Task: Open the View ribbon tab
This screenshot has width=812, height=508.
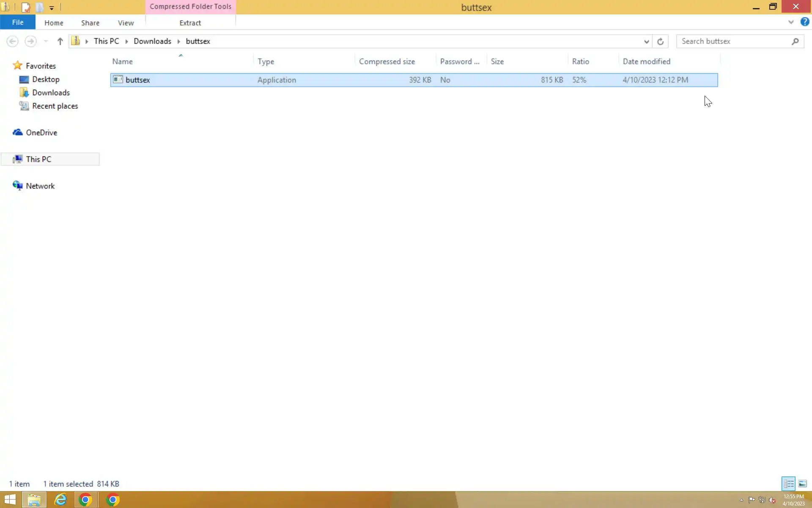Action: [x=126, y=23]
